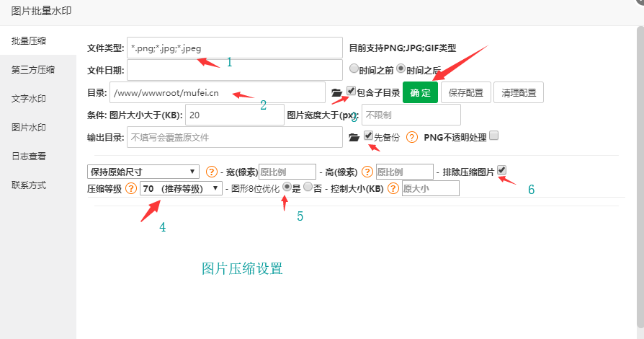Click the 保存配置 button
This screenshot has height=339, width=644.
tap(466, 92)
